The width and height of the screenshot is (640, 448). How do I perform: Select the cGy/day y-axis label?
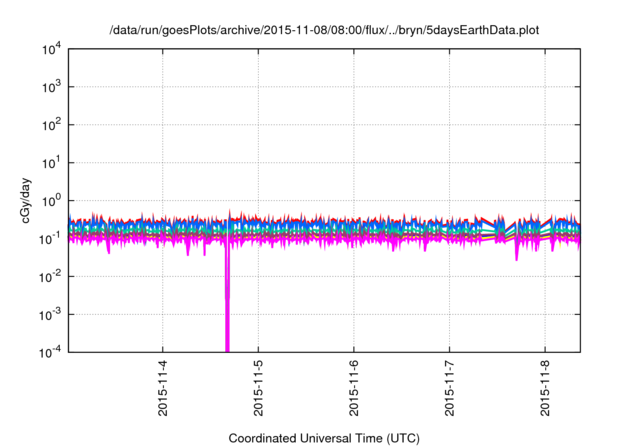26,200
